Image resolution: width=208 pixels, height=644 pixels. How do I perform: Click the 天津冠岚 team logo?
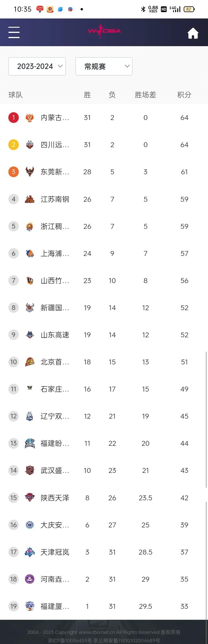[x=29, y=552]
